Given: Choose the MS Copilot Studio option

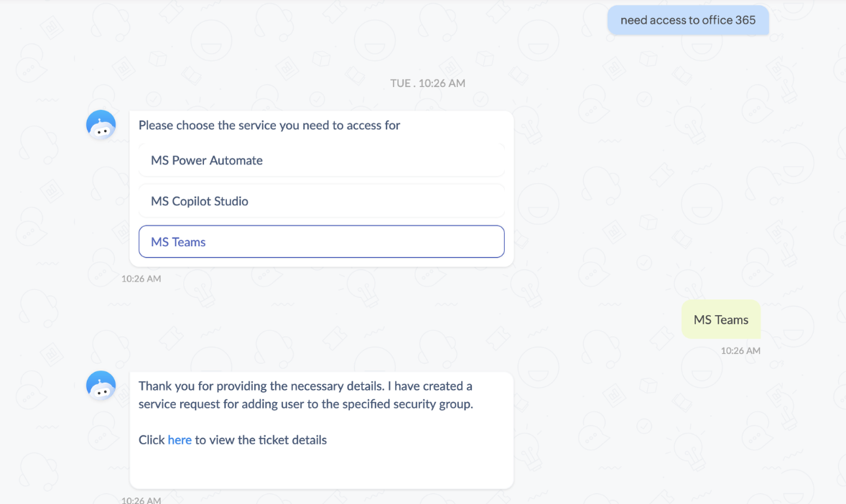Looking at the screenshot, I should 322,201.
